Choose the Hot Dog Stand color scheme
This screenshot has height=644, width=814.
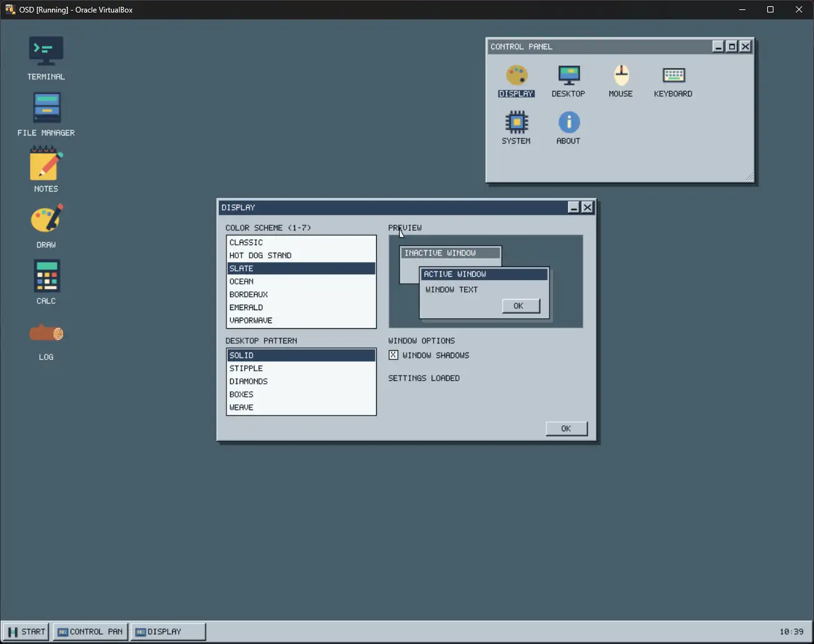pos(301,255)
